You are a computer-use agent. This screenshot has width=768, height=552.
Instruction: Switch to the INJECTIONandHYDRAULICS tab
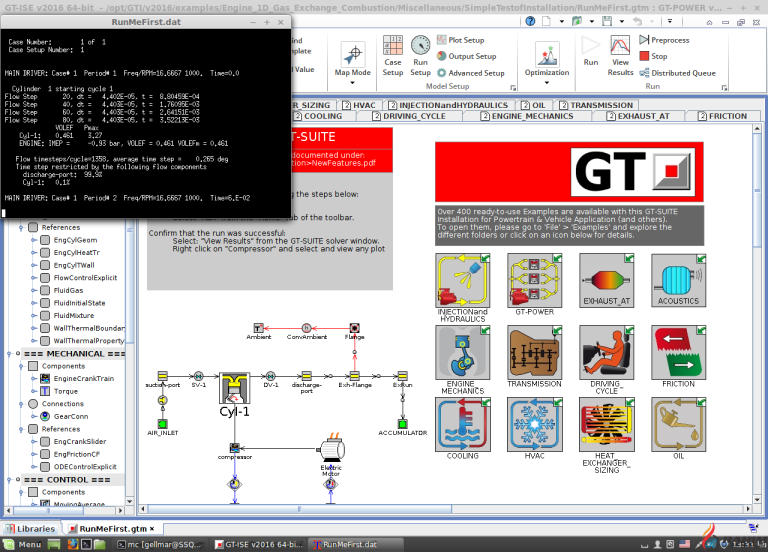point(448,105)
